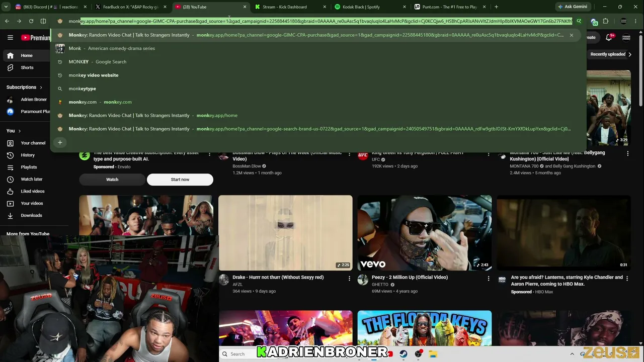644x362 pixels.
Task: Expand the Subscriptions section
Action: click(x=25, y=87)
